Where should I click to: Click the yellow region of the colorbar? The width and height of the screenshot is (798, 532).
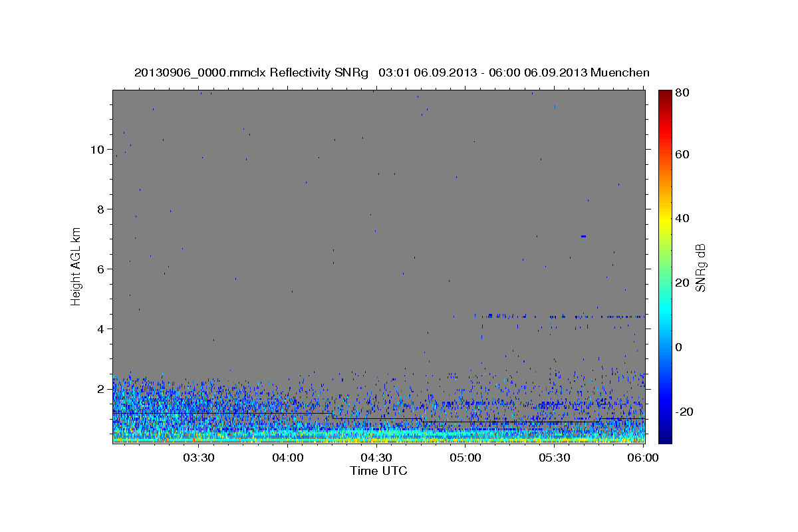click(665, 219)
